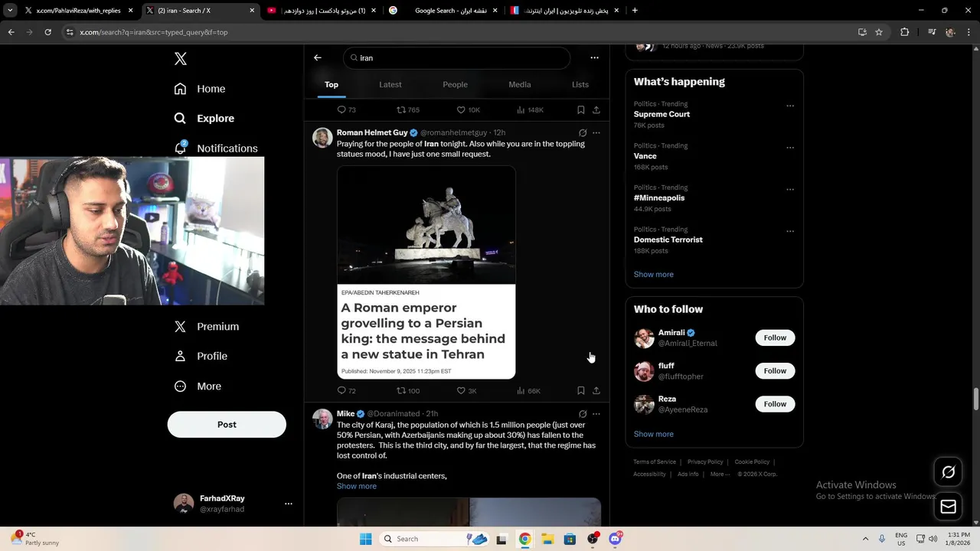Open floating Messages envelope button
The width and height of the screenshot is (980, 551).
coord(948,507)
